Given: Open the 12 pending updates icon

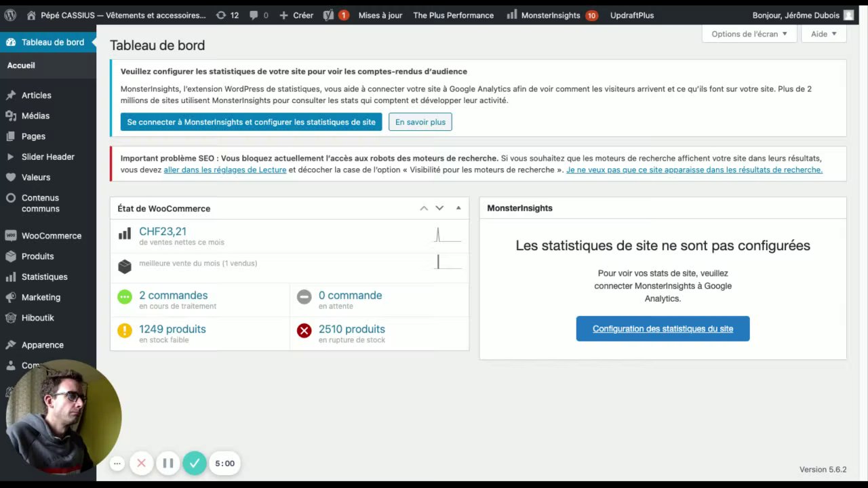Looking at the screenshot, I should click(227, 15).
